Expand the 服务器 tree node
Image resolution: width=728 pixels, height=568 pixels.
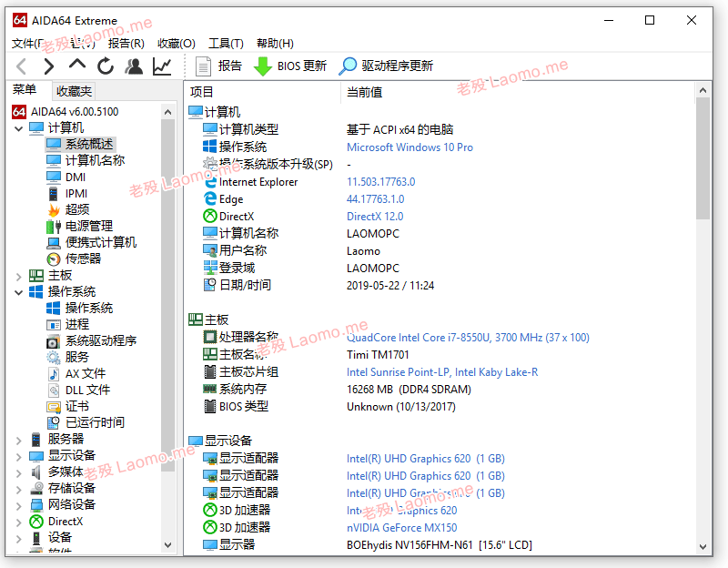pos(18,440)
